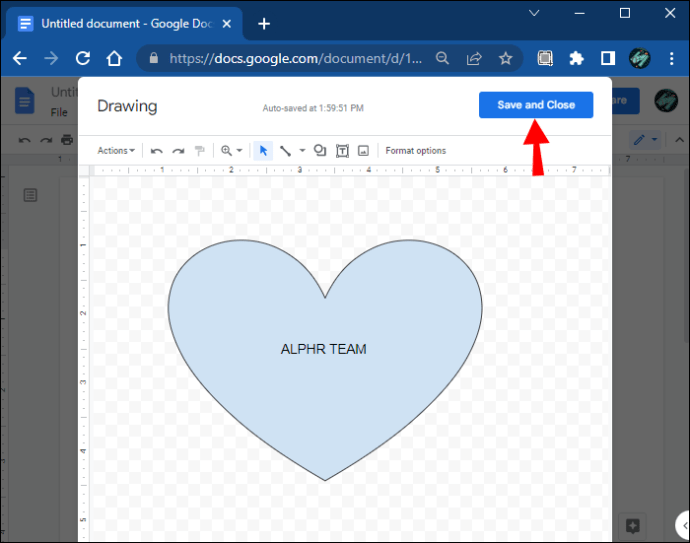690x543 pixels.
Task: Choose the Select arrow tool
Action: tap(263, 151)
